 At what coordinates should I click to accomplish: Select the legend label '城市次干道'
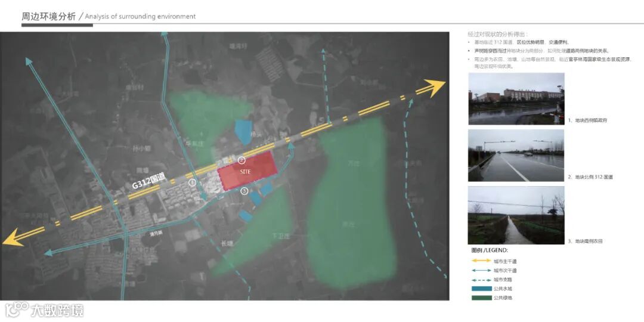point(505,271)
